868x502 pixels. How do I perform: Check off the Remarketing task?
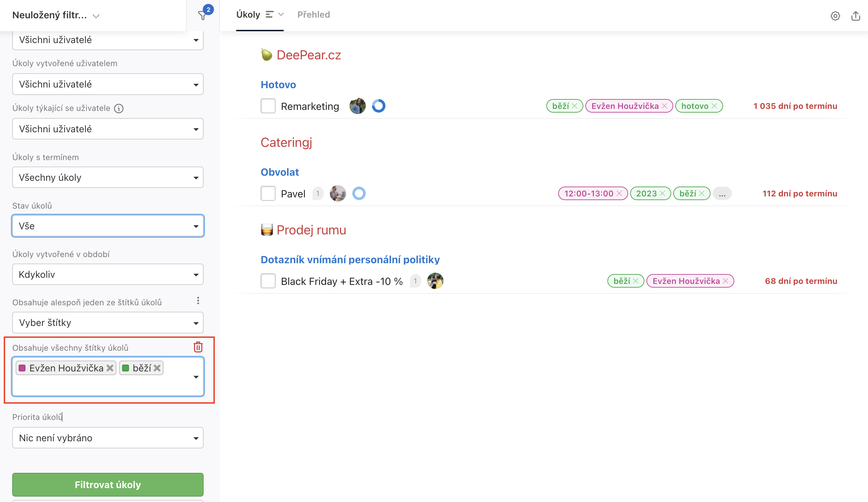coord(268,106)
